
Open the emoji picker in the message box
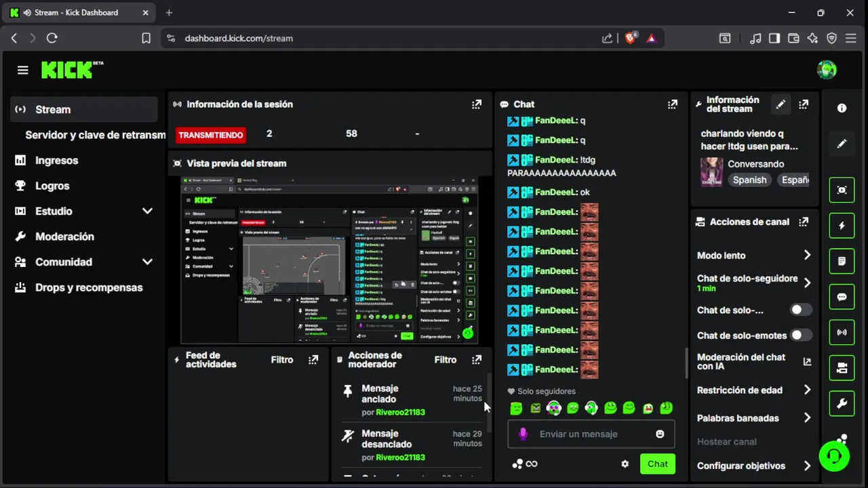coord(660,434)
